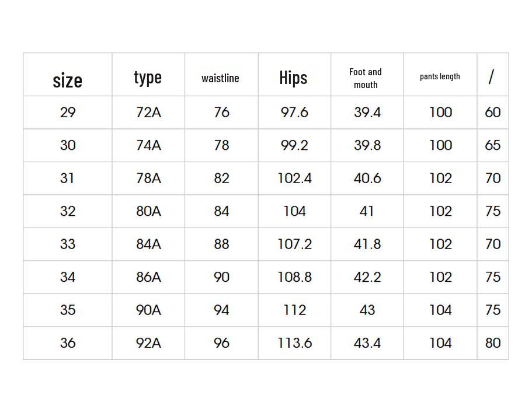Select waistline value 82
This screenshot has width=532, height=399.
point(221,178)
